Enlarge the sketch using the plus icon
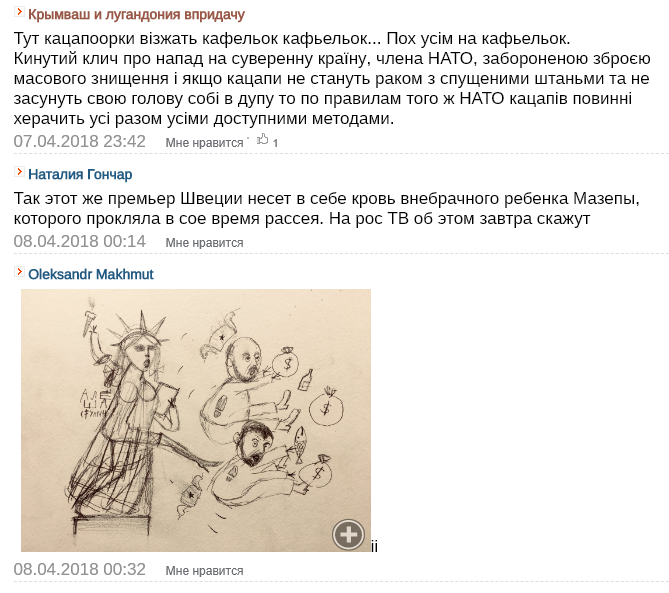The width and height of the screenshot is (669, 593). (x=349, y=535)
